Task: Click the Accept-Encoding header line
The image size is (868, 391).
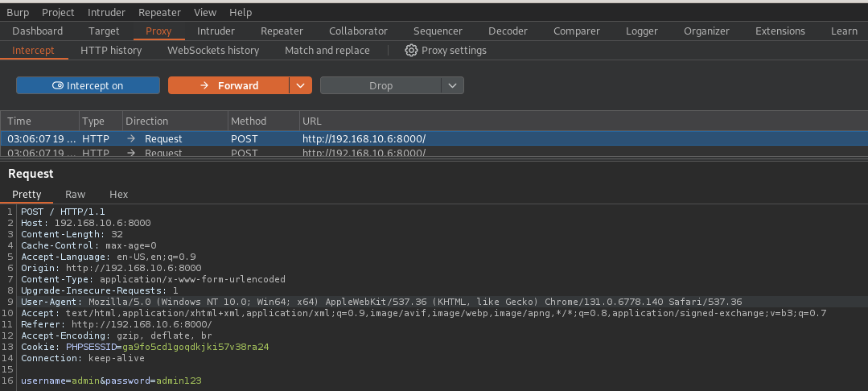Action: 117,335
